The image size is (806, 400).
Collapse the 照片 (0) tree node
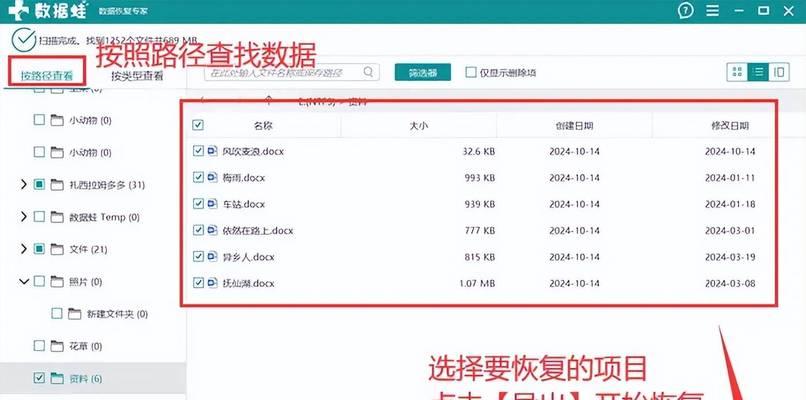(x=24, y=281)
